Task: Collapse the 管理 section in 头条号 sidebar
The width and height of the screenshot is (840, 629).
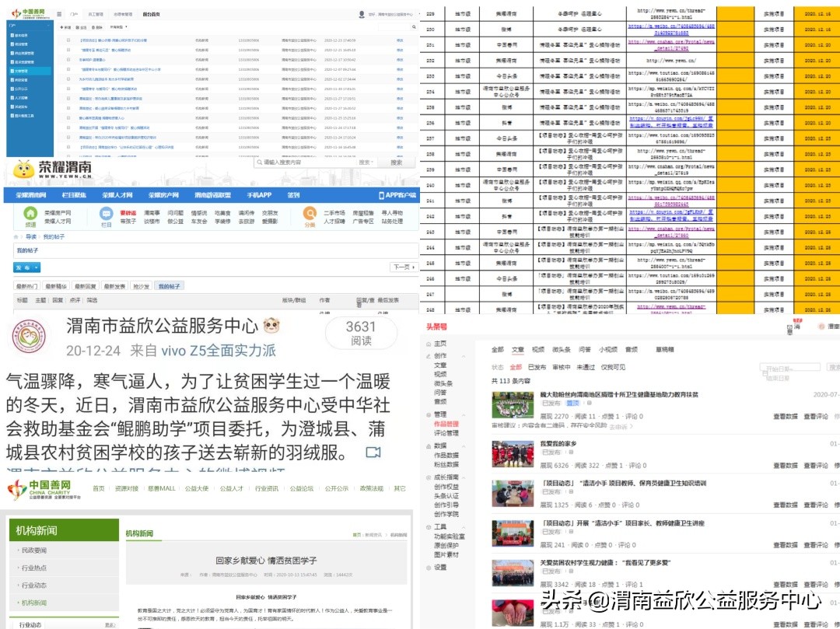Action: pos(464,414)
